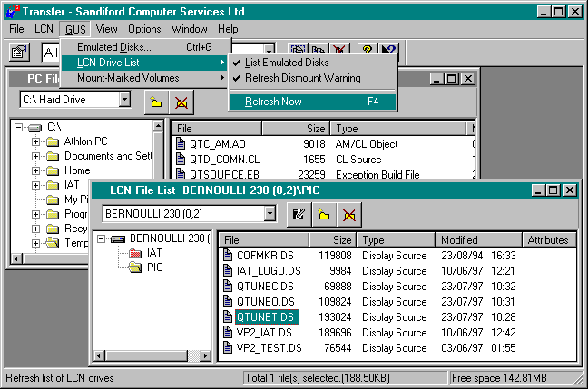
Task: Select file QTUNET.DS
Action: (x=267, y=317)
